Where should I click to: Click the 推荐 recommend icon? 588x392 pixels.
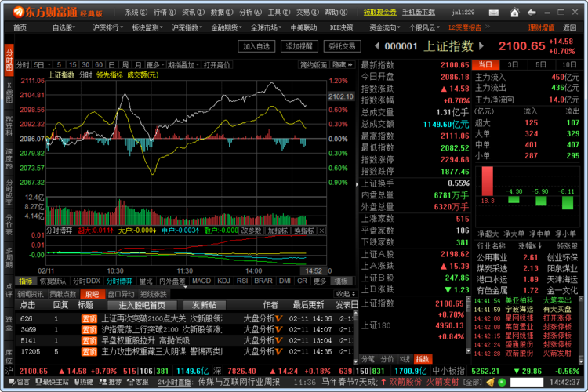click(x=110, y=382)
